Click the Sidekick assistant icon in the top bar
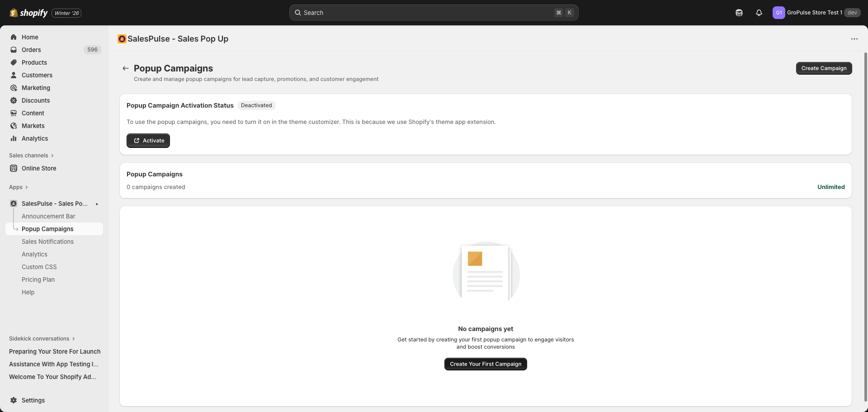 (x=739, y=13)
